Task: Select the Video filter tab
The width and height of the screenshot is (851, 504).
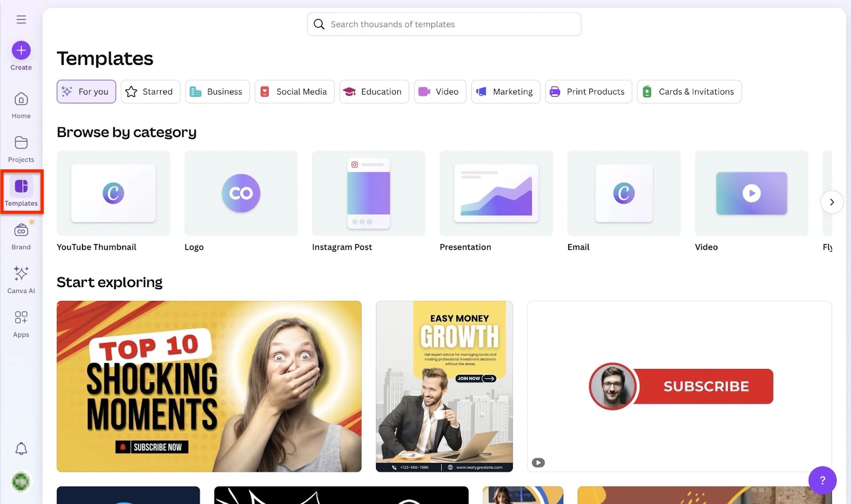Action: point(440,91)
